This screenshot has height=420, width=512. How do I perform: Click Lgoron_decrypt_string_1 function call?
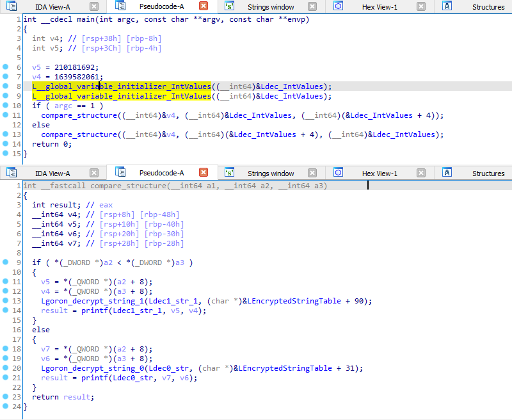[93, 301]
